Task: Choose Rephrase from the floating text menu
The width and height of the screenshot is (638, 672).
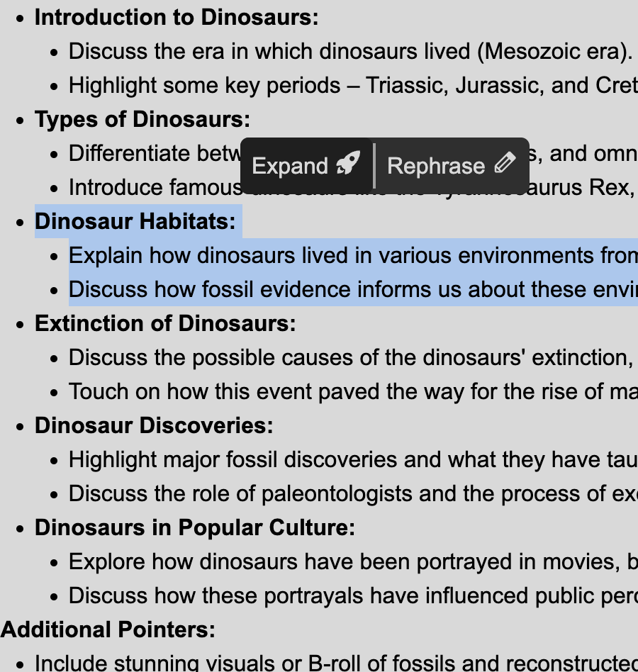Action: click(452, 165)
